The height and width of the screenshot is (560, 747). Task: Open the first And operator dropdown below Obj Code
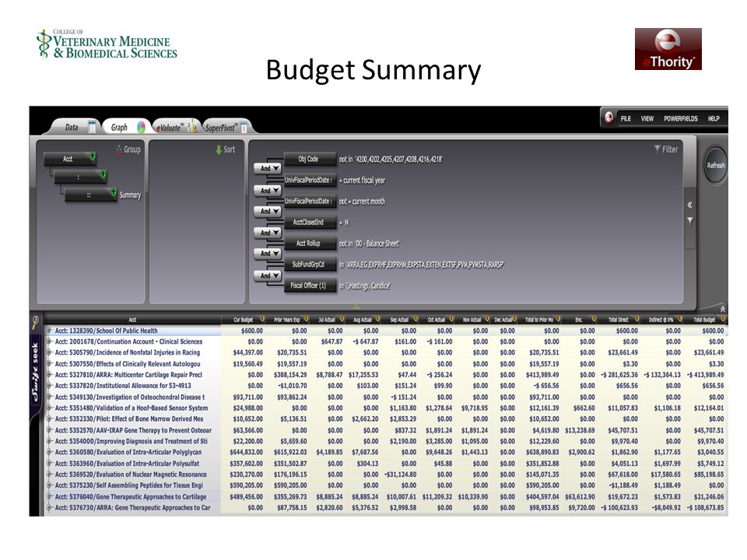pyautogui.click(x=268, y=168)
